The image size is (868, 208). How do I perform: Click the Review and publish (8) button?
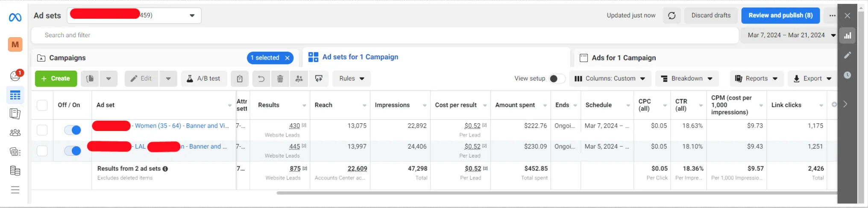[780, 15]
